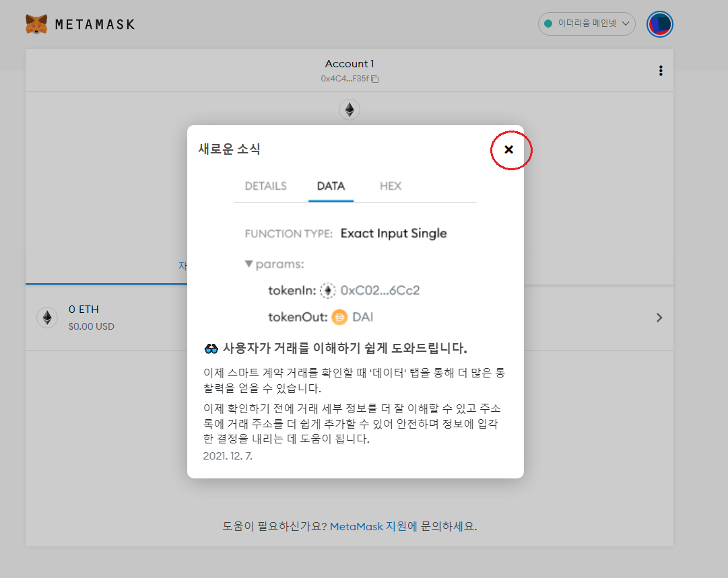Viewport: 728px width, 578px height.
Task: Open the three-dot account options menu
Action: click(660, 71)
